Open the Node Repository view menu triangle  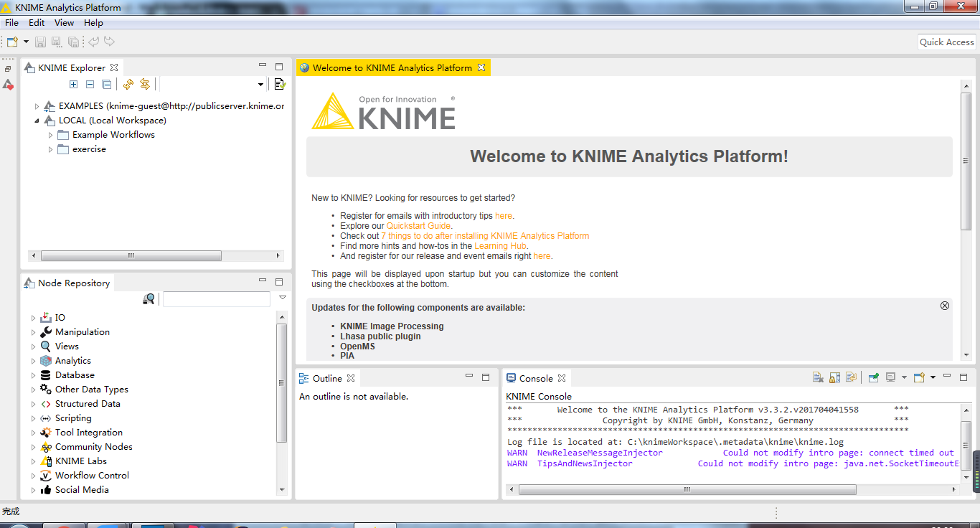(x=283, y=298)
